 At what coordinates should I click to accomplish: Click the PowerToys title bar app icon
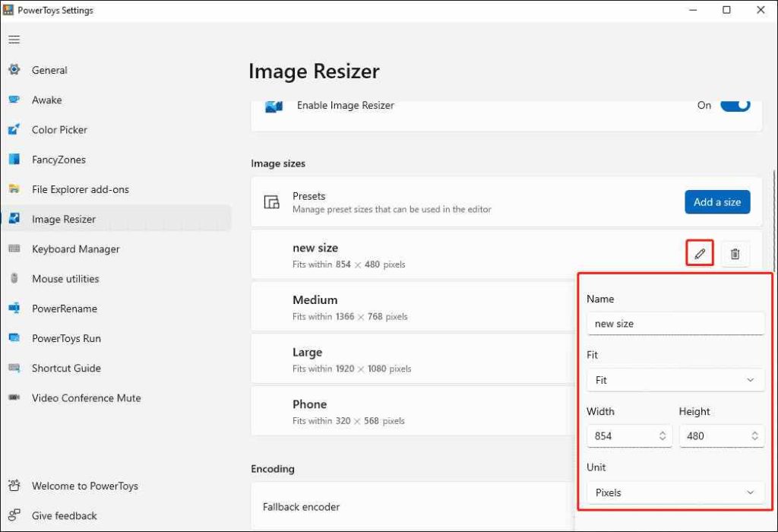point(8,10)
